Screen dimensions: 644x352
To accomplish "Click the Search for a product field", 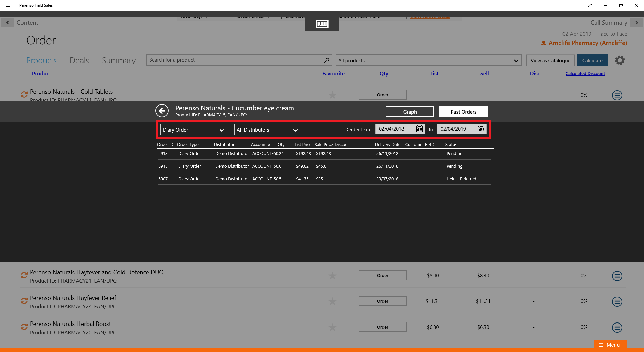I will tap(239, 60).
